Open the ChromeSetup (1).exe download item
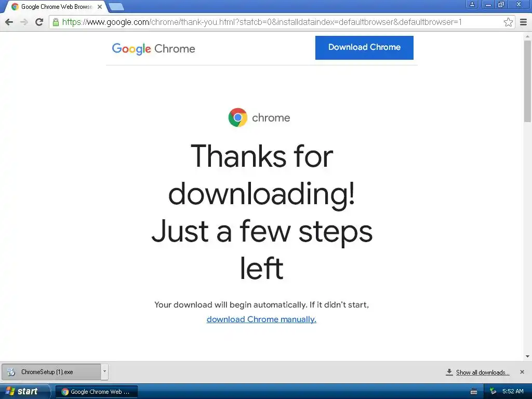Viewport: 532px width, 399px height. (51, 372)
